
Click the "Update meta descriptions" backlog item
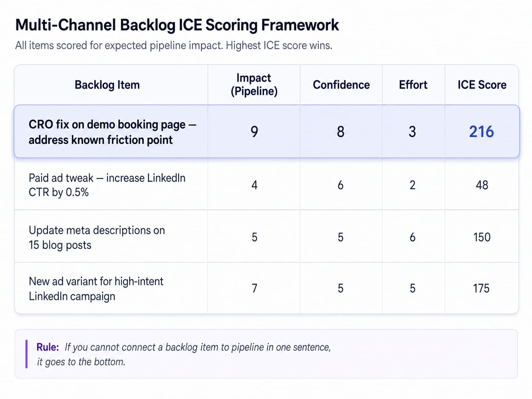click(x=97, y=238)
